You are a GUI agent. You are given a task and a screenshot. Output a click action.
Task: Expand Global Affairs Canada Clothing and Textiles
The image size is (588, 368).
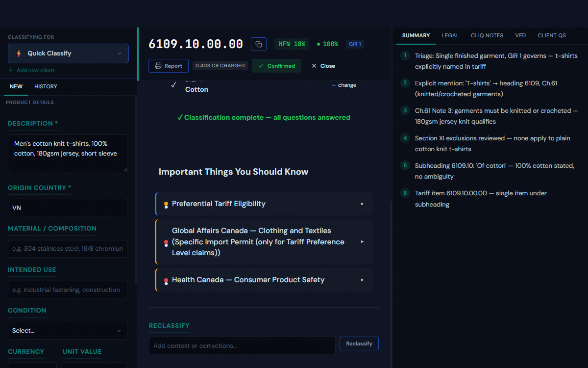tap(264, 242)
